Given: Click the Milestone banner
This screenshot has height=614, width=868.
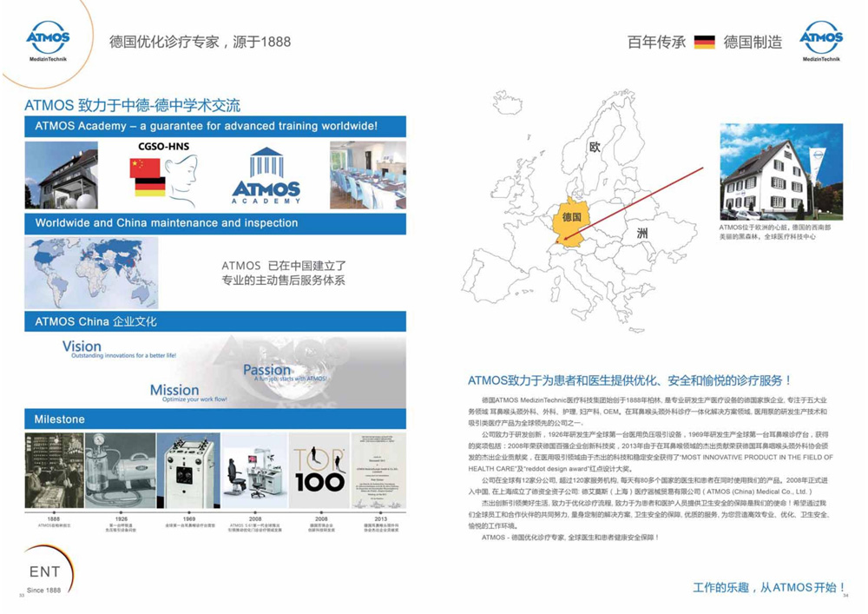Looking at the screenshot, I should pyautogui.click(x=215, y=419).
